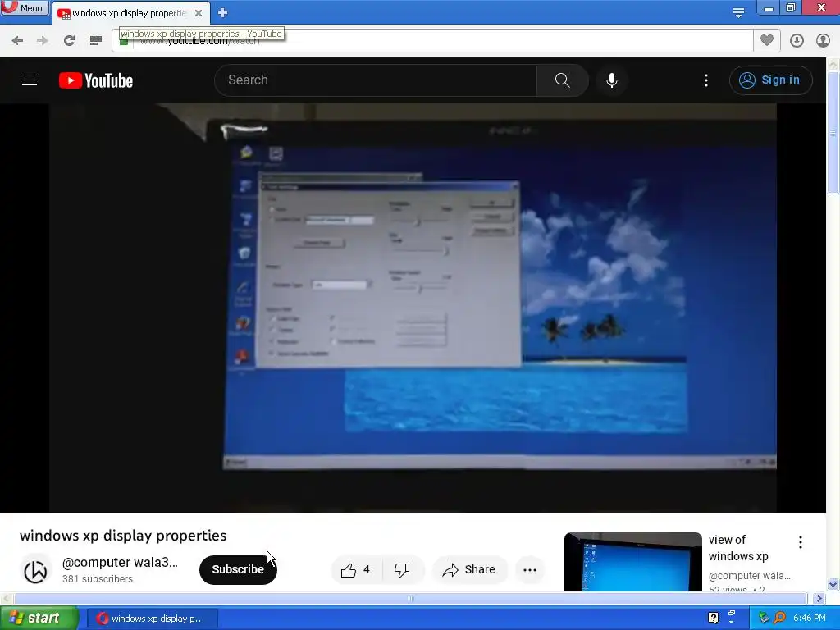Click the vertical scrollbar down arrow
Viewport: 840px width, 630px height.
point(833,584)
